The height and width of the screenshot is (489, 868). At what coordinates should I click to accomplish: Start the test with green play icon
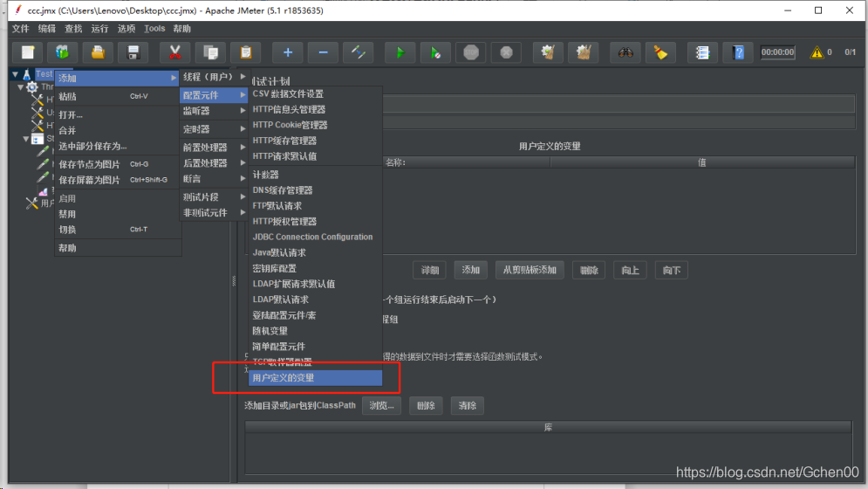pyautogui.click(x=400, y=52)
